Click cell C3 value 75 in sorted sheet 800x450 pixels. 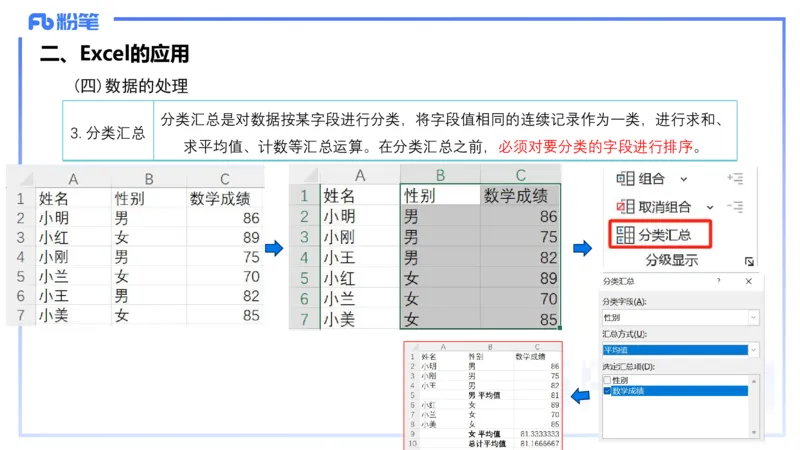click(520, 237)
